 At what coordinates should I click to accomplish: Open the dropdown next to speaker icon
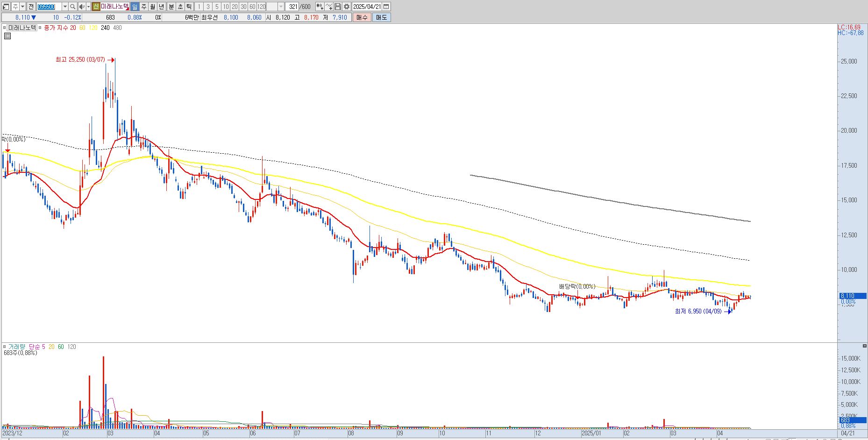(x=88, y=7)
